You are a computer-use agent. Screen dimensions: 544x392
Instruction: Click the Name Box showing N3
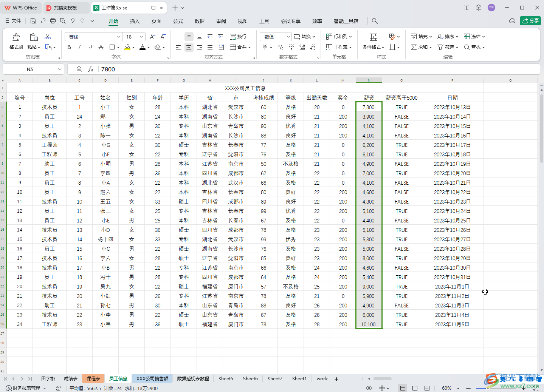(30, 69)
